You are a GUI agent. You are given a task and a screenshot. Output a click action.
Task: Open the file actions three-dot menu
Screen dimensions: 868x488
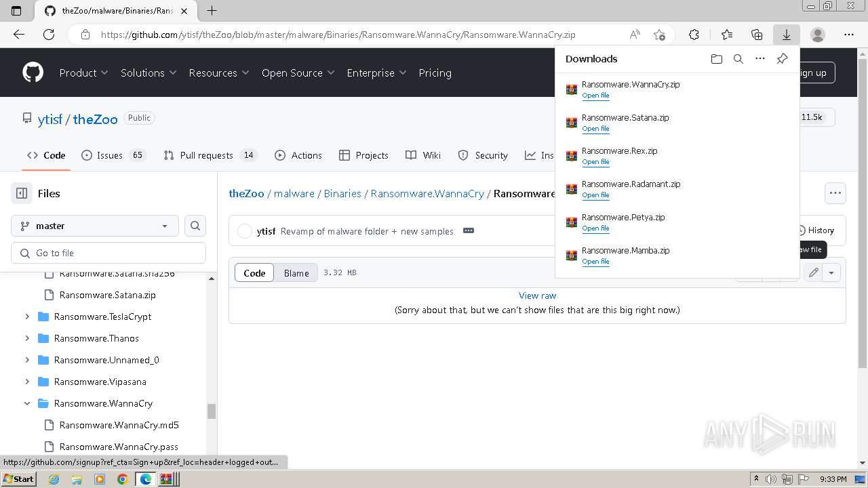[x=835, y=193]
